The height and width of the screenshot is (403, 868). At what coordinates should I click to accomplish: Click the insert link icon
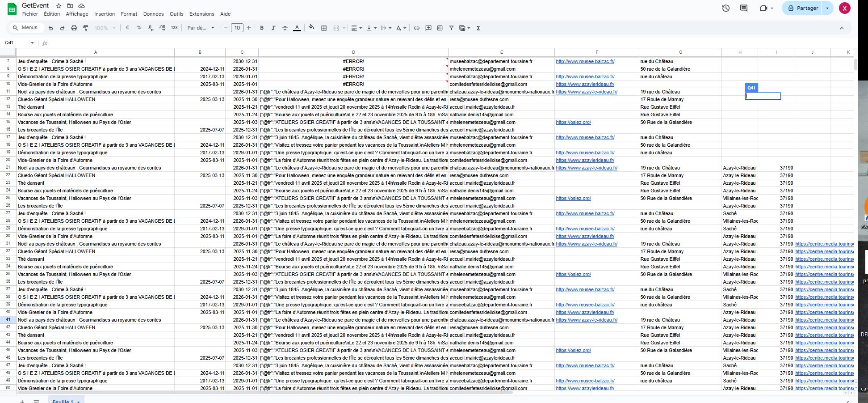pos(416,28)
